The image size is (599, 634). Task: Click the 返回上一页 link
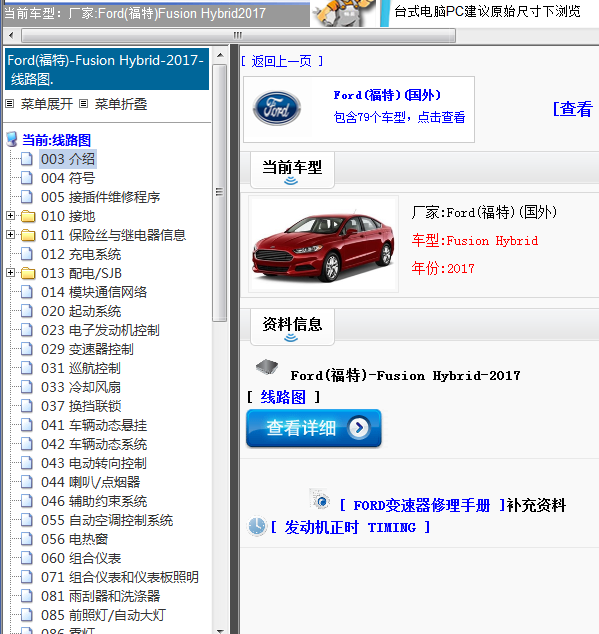pyautogui.click(x=282, y=61)
